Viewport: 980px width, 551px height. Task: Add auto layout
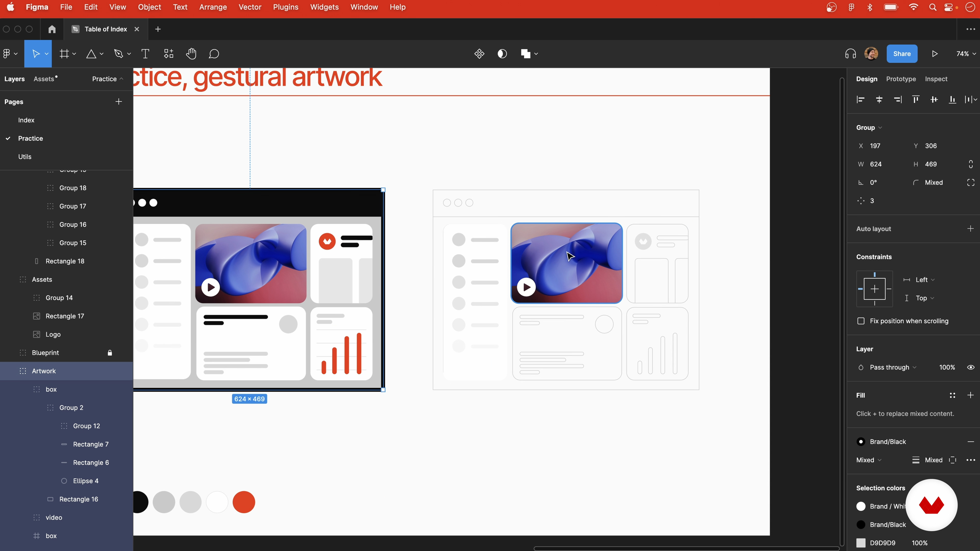coord(971,229)
